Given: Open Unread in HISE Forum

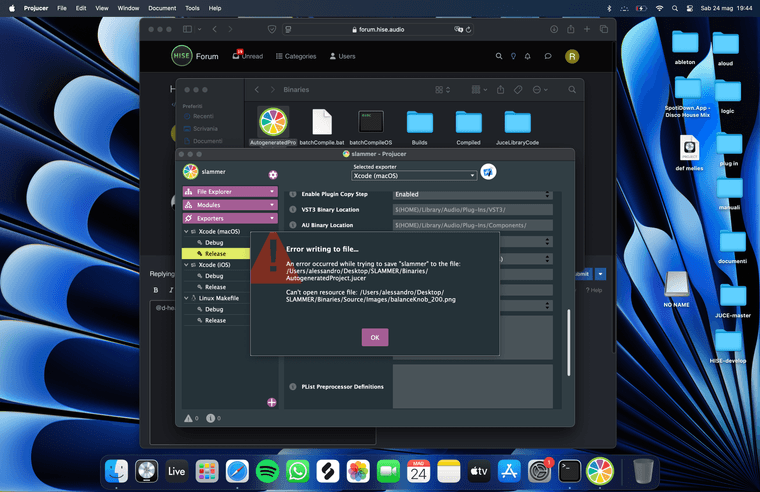Looking at the screenshot, I should [248, 56].
